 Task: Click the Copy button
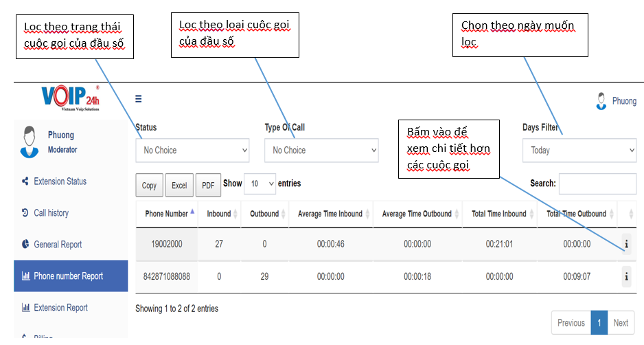[x=149, y=186]
